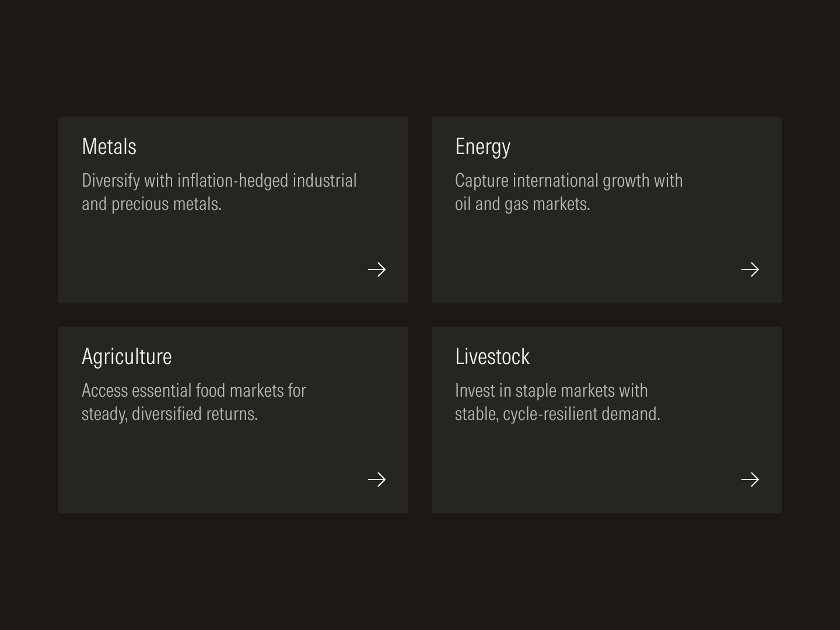This screenshot has height=630, width=840.
Task: Go to Livestock using its arrow icon
Action: click(750, 480)
